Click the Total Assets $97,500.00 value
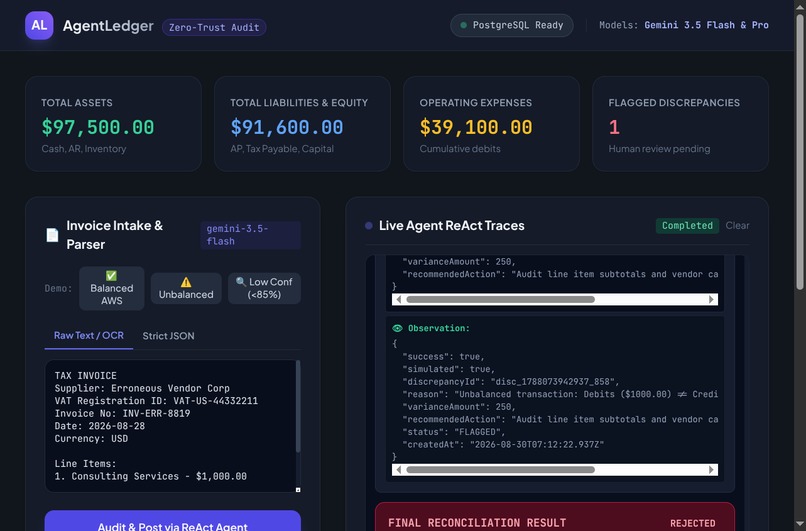 click(98, 127)
